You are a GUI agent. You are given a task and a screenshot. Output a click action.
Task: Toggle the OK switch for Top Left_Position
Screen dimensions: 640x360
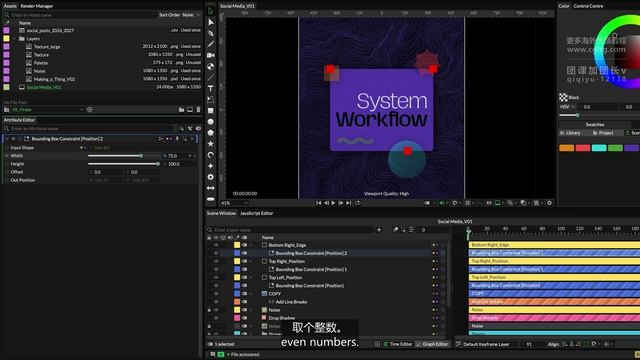244,277
